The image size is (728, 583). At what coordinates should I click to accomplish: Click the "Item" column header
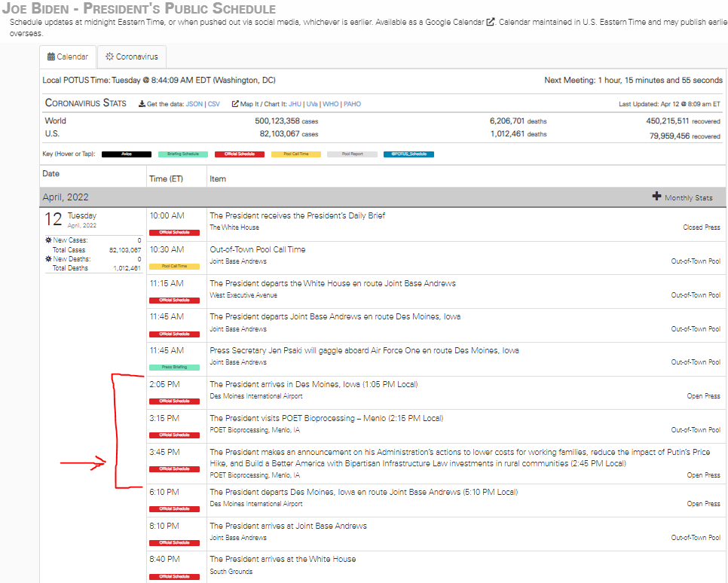coord(218,179)
